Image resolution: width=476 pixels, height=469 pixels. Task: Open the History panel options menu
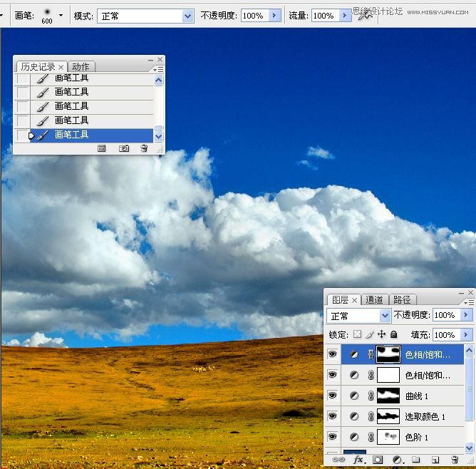(x=158, y=70)
